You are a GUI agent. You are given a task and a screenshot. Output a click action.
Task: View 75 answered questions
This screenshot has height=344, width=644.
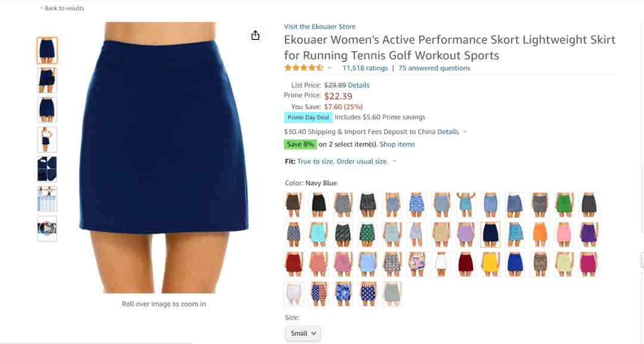(x=434, y=68)
